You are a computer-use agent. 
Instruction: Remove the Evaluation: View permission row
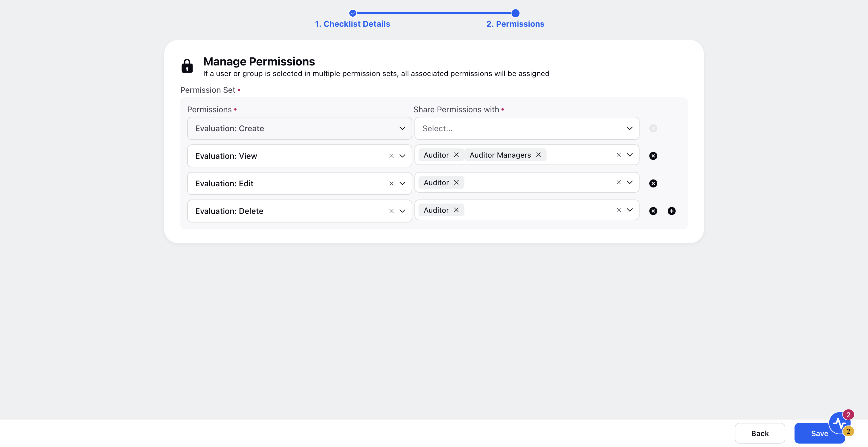[x=653, y=156]
